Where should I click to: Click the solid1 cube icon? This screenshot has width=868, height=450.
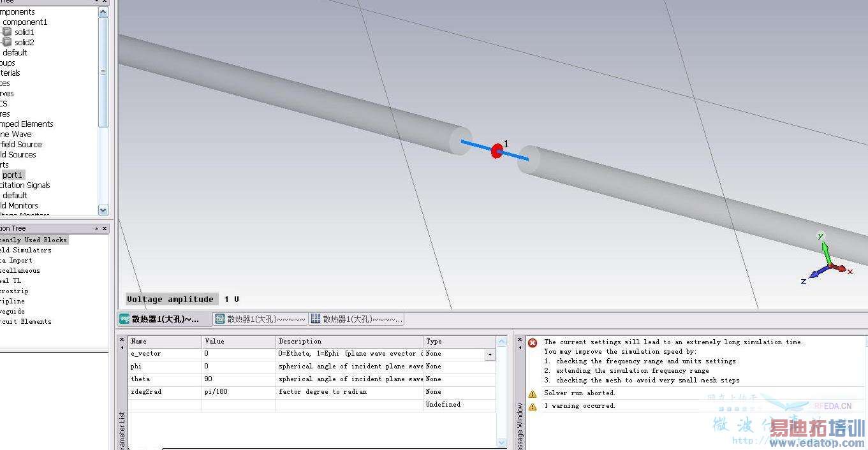[7, 32]
